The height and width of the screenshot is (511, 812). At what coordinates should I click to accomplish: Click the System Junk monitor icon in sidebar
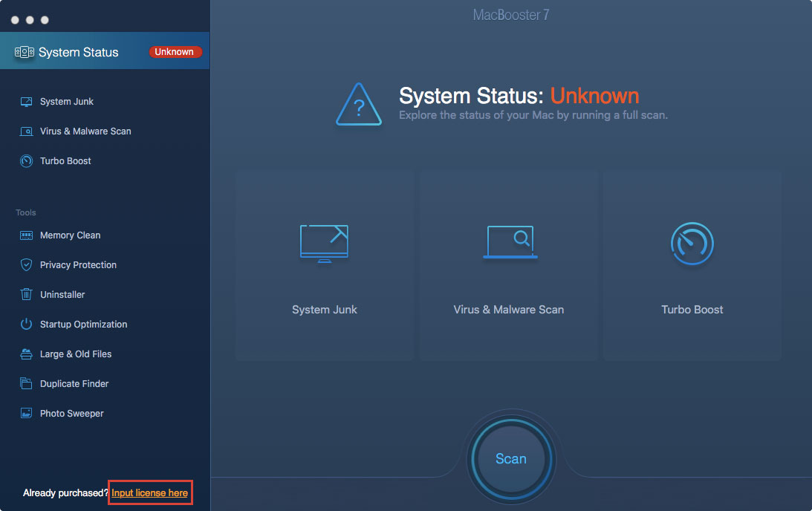point(27,102)
